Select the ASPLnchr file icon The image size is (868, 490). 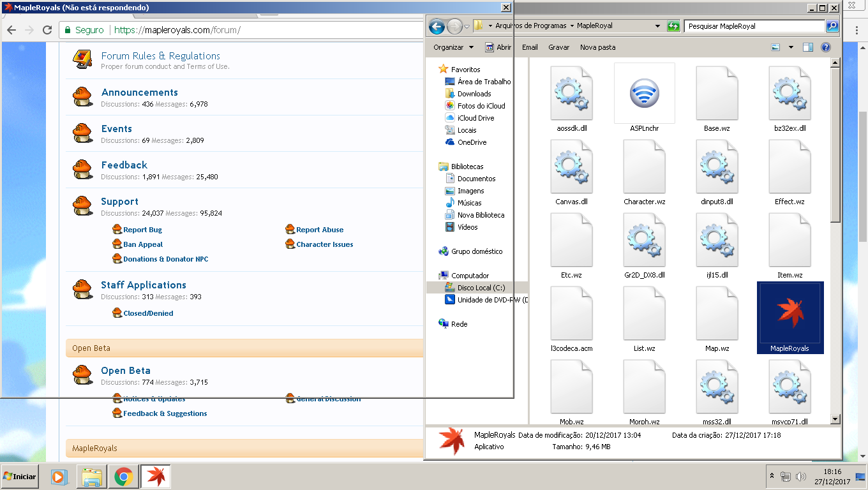click(x=644, y=94)
